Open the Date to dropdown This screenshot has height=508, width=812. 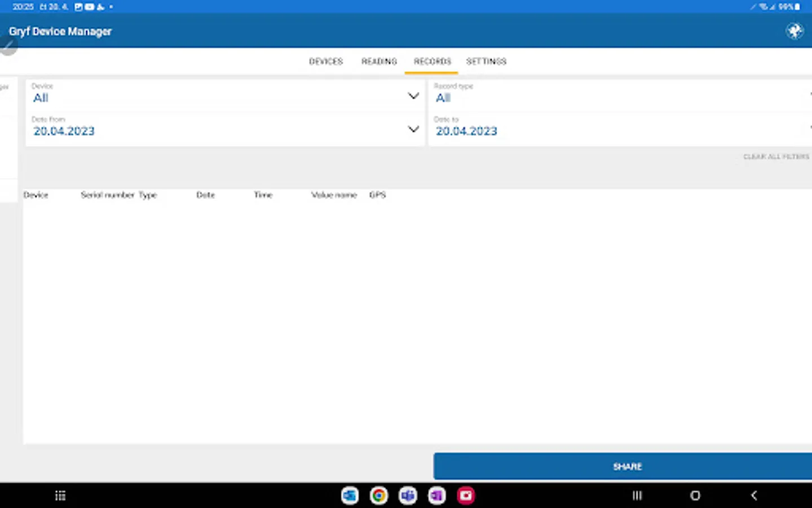pyautogui.click(x=620, y=129)
